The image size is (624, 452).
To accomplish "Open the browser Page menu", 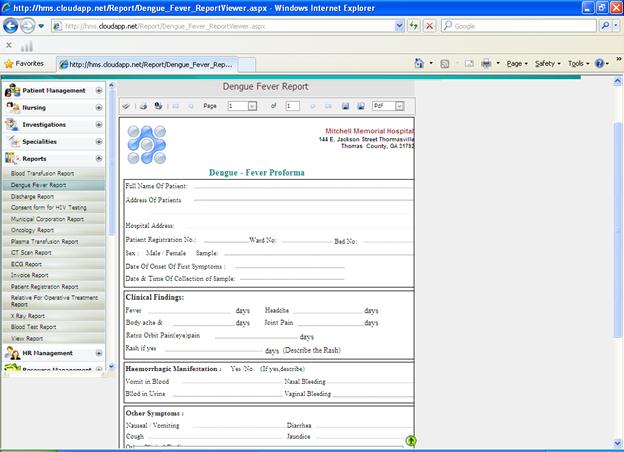I will click(x=518, y=63).
